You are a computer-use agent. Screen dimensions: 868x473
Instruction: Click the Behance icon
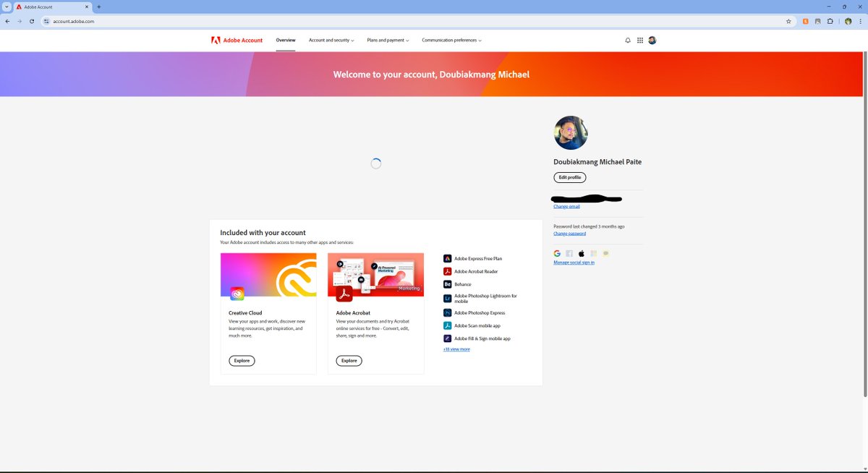448,284
